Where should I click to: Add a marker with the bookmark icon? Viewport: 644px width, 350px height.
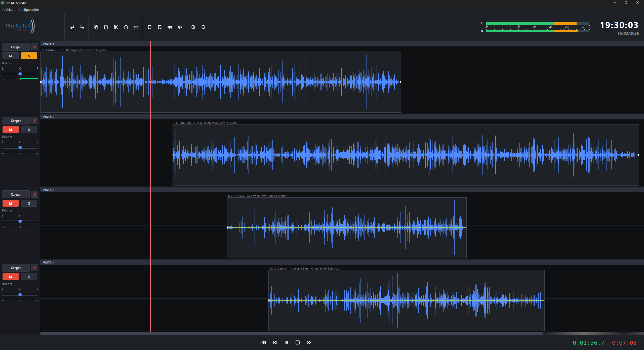(150, 27)
